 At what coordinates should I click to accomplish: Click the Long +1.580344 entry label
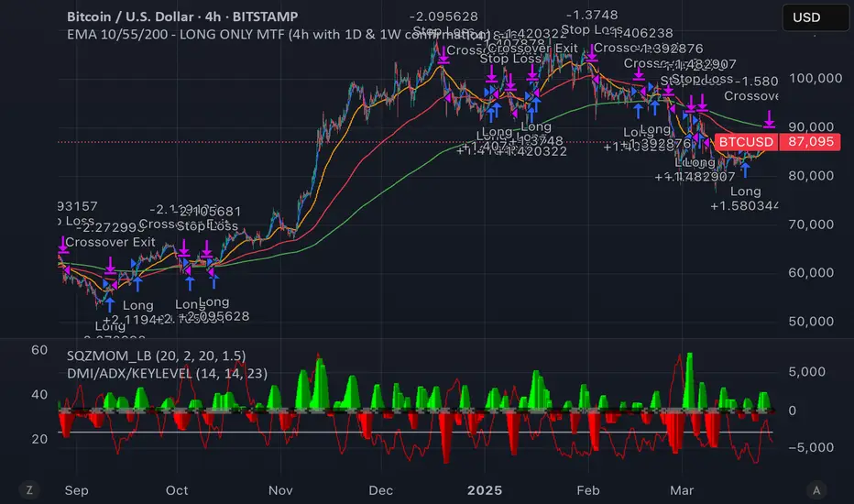(x=745, y=199)
